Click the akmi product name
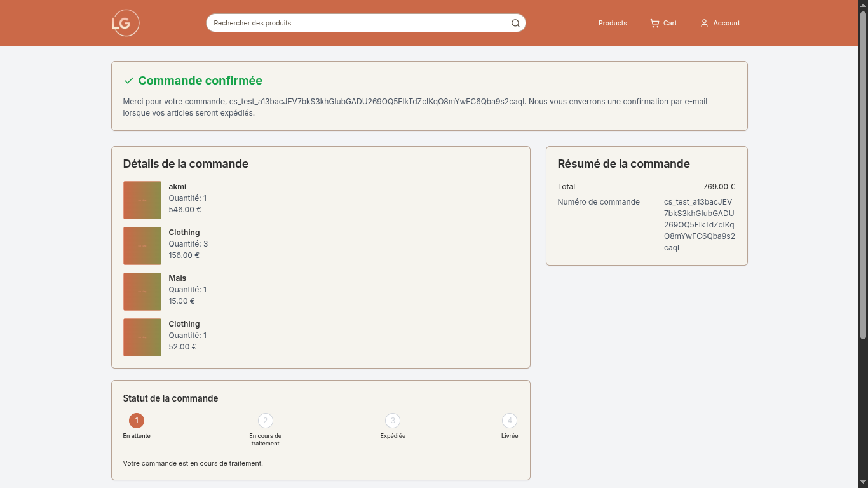 [177, 187]
